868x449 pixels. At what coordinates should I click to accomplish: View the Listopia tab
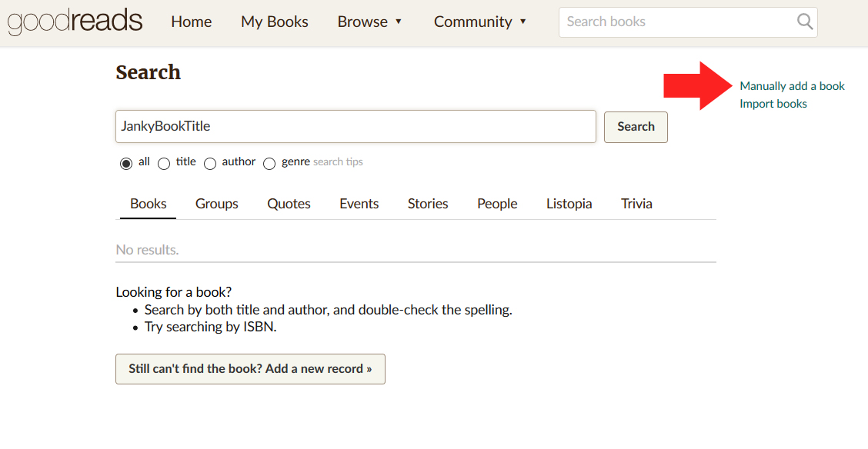point(569,204)
